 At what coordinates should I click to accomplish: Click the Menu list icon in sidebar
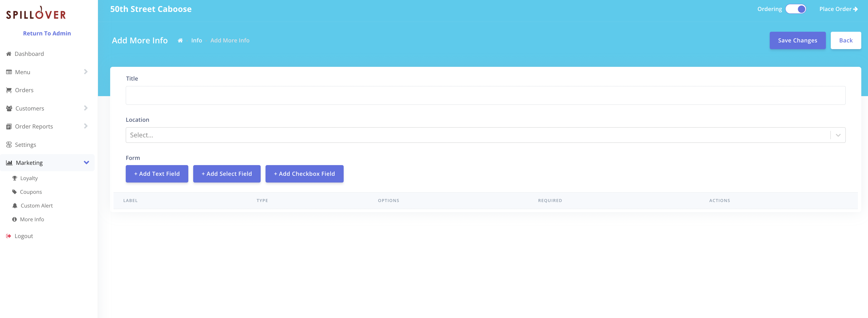coord(9,72)
